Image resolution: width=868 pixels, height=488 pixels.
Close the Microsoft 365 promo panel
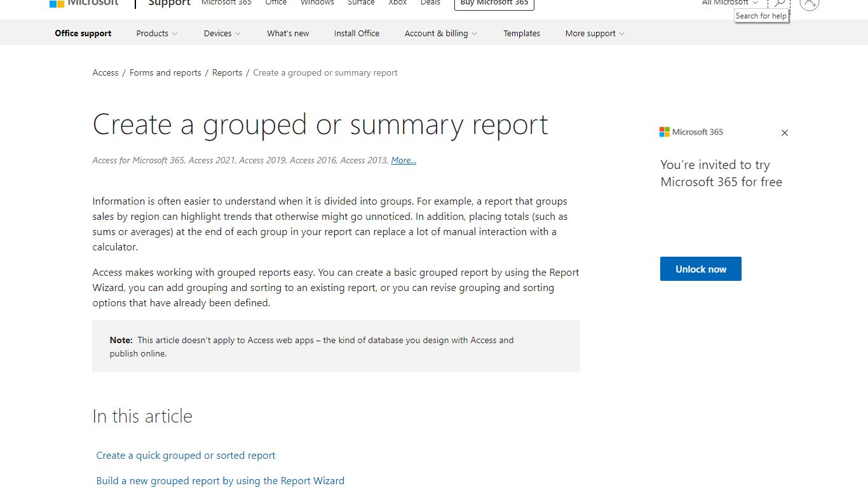coord(785,133)
